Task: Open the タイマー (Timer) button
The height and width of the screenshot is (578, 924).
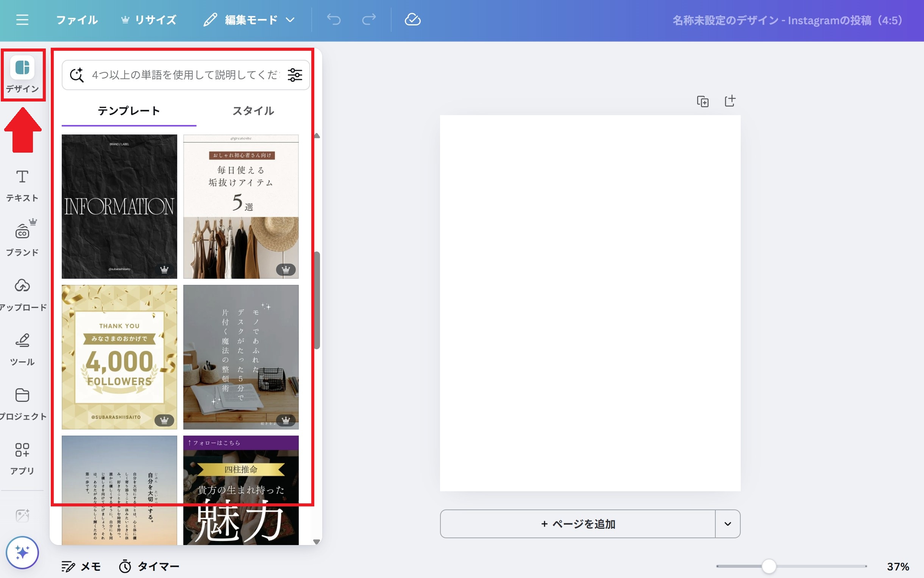Action: (x=149, y=566)
